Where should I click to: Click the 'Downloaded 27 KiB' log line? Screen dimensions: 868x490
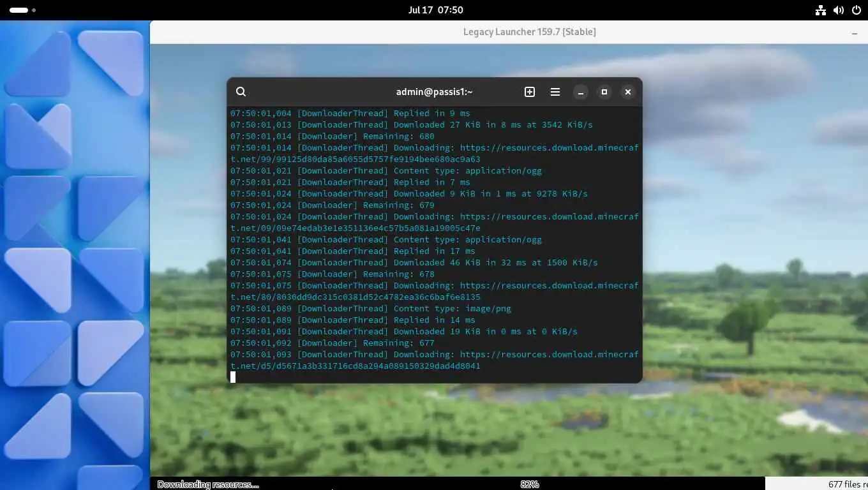[x=412, y=125]
